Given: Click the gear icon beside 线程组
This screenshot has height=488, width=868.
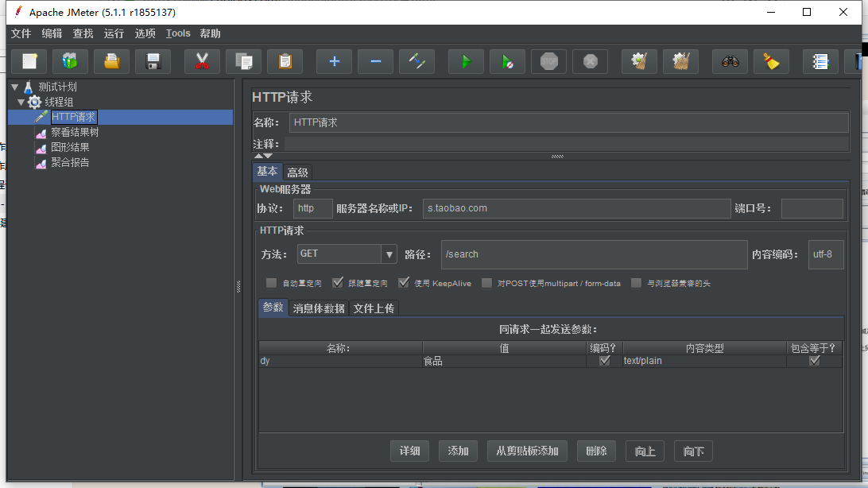Looking at the screenshot, I should point(34,102).
